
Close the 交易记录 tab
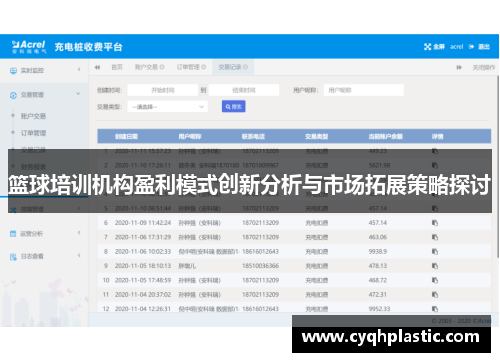245,67
